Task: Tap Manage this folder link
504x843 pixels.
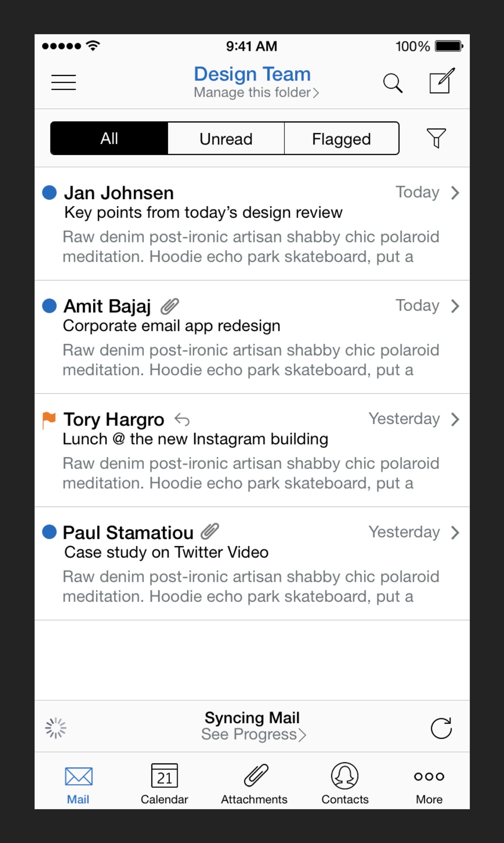Action: [x=256, y=93]
